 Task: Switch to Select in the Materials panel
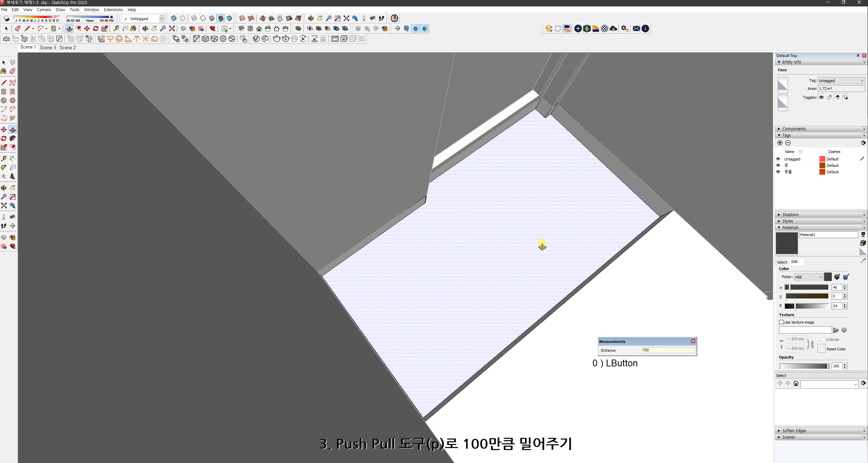[782, 262]
